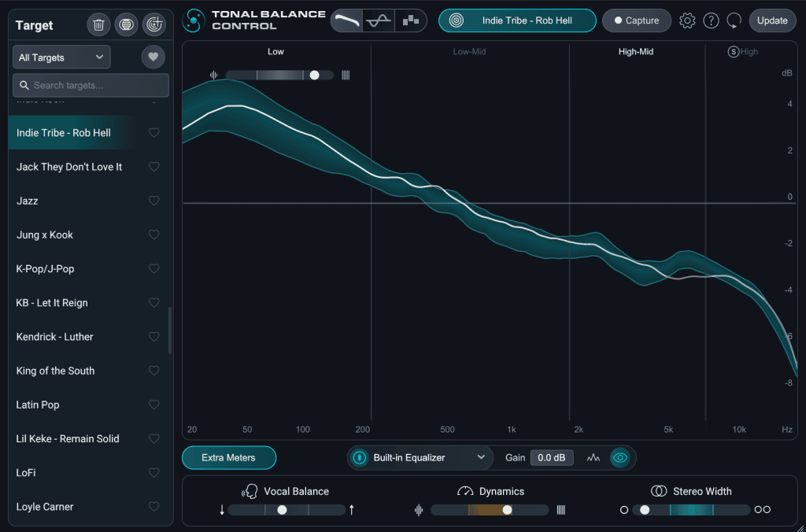Open the Built-in Equalizer dropdown
806x532 pixels.
coord(430,457)
